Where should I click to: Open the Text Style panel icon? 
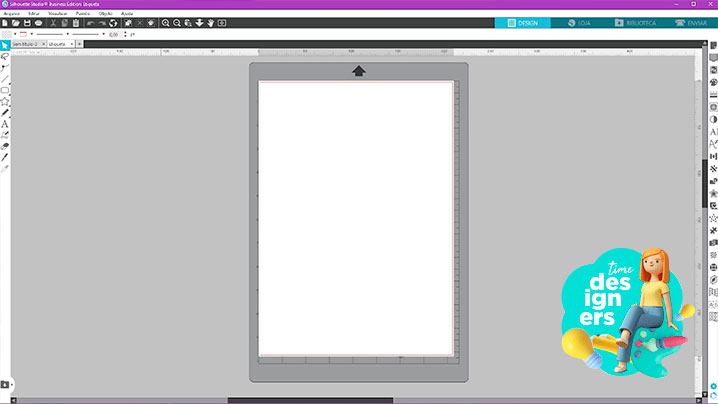tap(713, 132)
